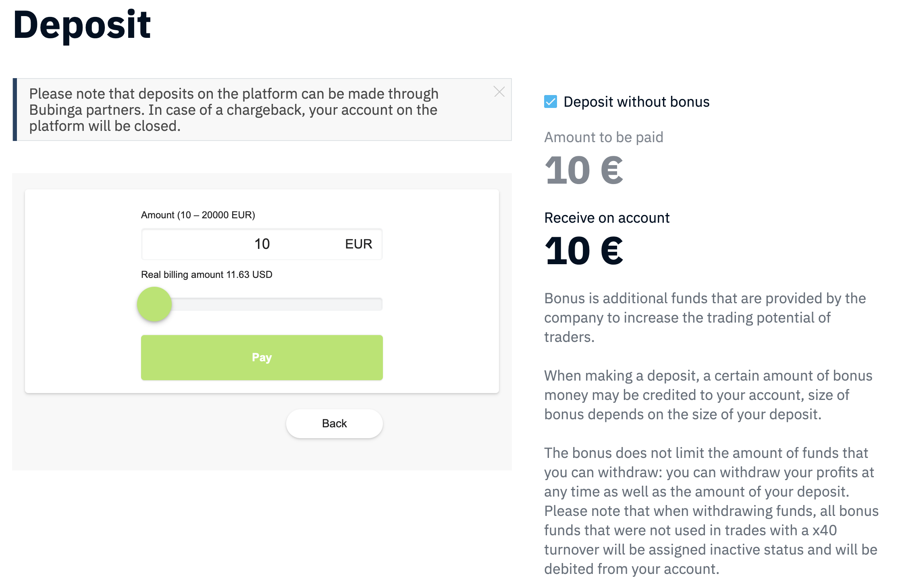The width and height of the screenshot is (898, 588).
Task: Uncheck the Deposit without bonus checkbox
Action: click(551, 101)
